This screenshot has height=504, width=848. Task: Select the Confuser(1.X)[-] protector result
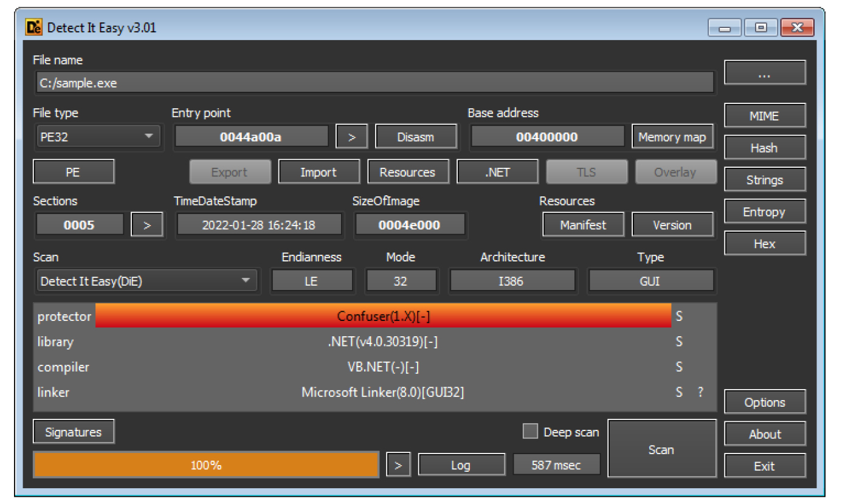click(384, 316)
